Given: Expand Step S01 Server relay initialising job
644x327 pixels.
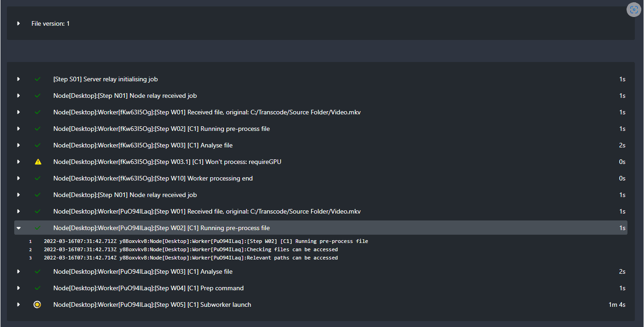Looking at the screenshot, I should (x=19, y=79).
